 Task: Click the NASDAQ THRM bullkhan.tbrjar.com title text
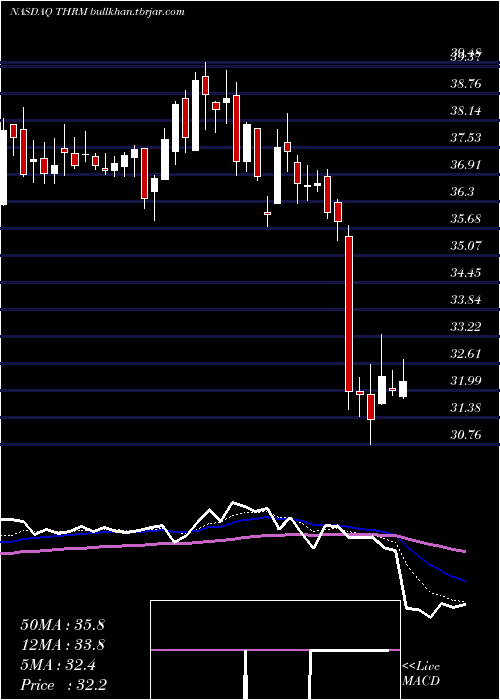coord(97,12)
